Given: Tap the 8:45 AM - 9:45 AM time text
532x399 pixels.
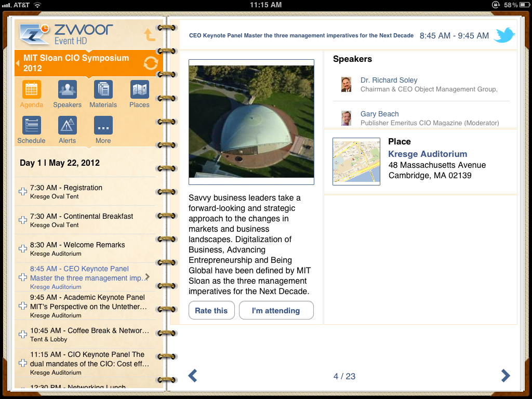Looking at the screenshot, I should click(454, 36).
